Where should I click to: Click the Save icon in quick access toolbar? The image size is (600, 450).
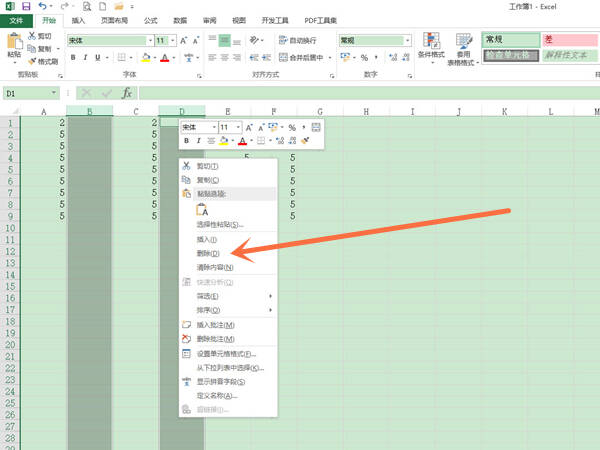click(x=26, y=6)
